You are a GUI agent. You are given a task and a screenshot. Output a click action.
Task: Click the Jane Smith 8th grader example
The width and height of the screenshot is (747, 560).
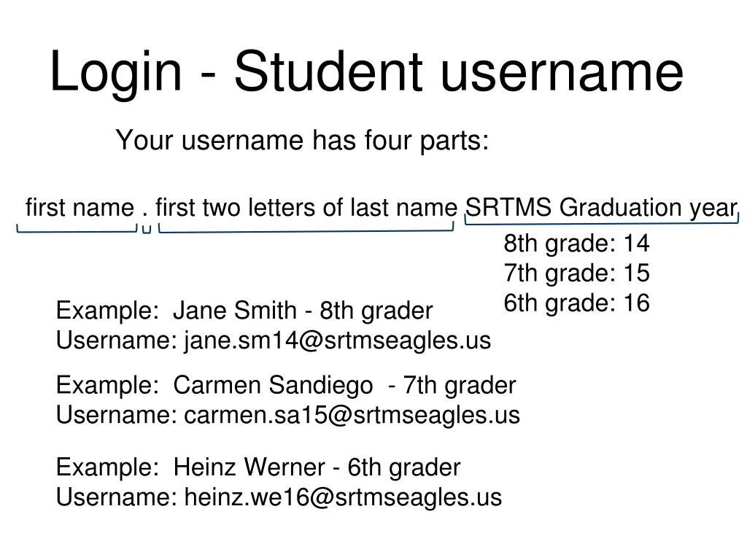244,311
